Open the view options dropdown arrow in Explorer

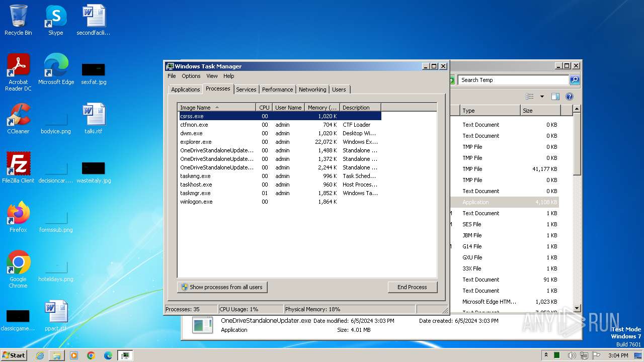(542, 97)
